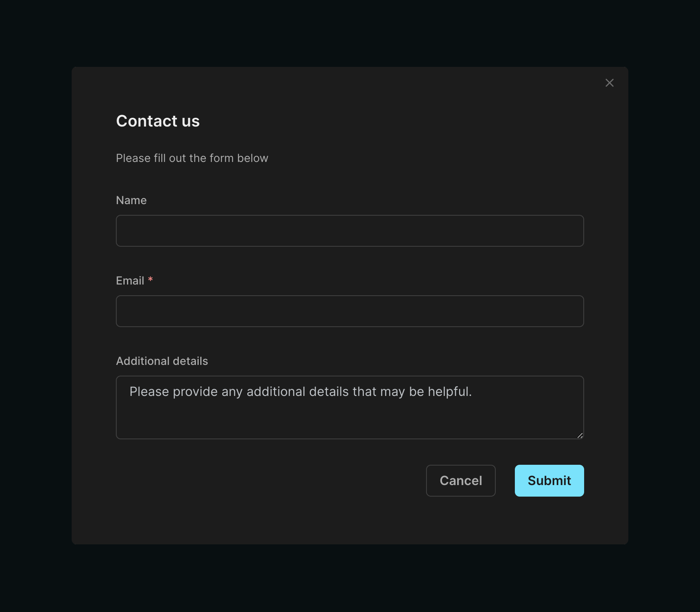
Task: Click inside the Additional details textarea
Action: (x=350, y=407)
